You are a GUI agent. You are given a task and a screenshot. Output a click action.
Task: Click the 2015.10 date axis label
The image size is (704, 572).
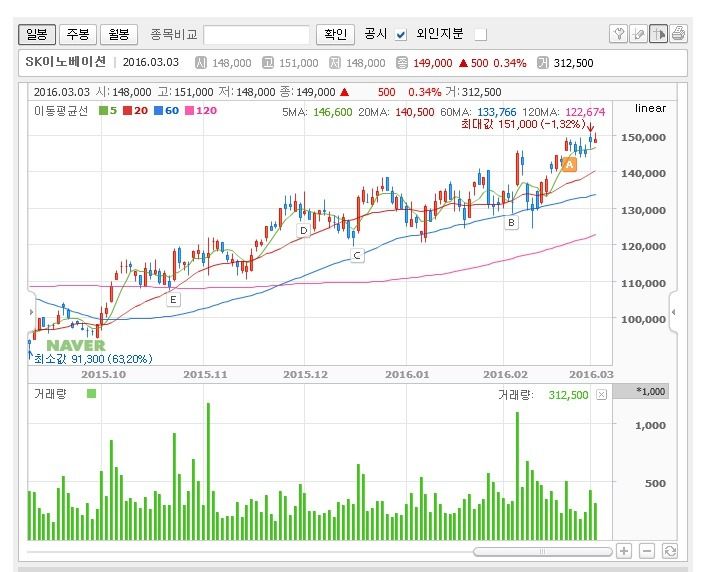pos(104,374)
